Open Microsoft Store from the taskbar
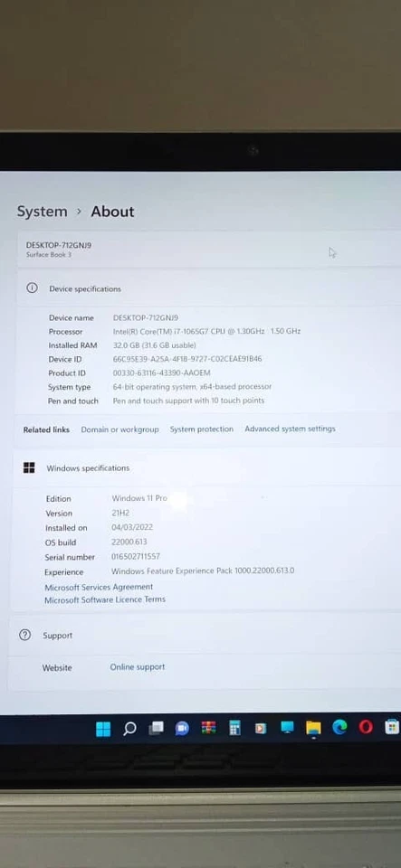The image size is (401, 868). [x=392, y=726]
